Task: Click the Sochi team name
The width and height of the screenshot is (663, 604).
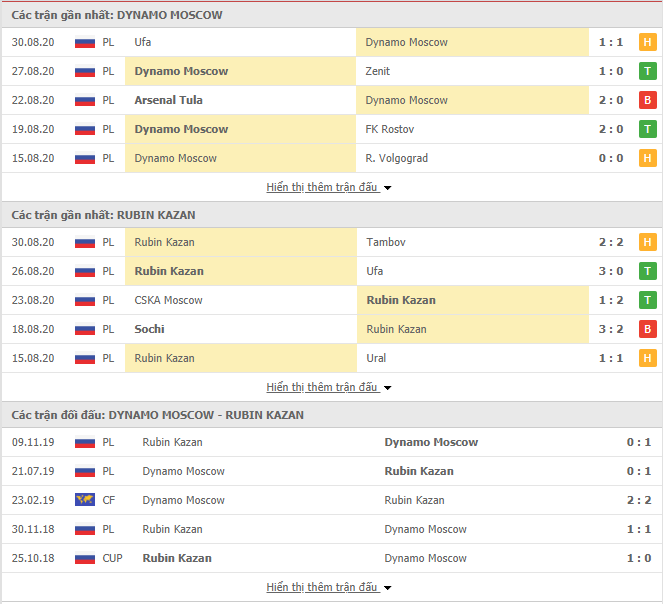Action: [x=149, y=329]
